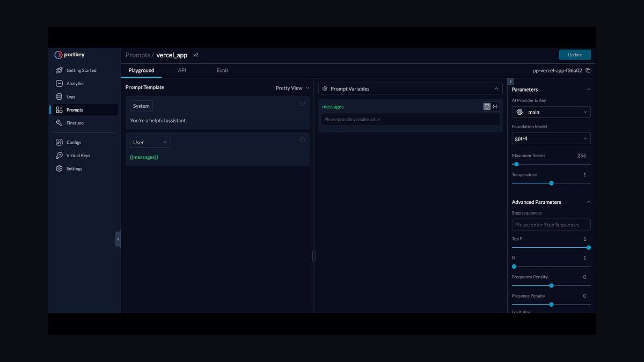Screen dimensions: 644x362
Task: Copy the prompt ID pp-vercel-app-f36a02
Action: [x=588, y=70]
